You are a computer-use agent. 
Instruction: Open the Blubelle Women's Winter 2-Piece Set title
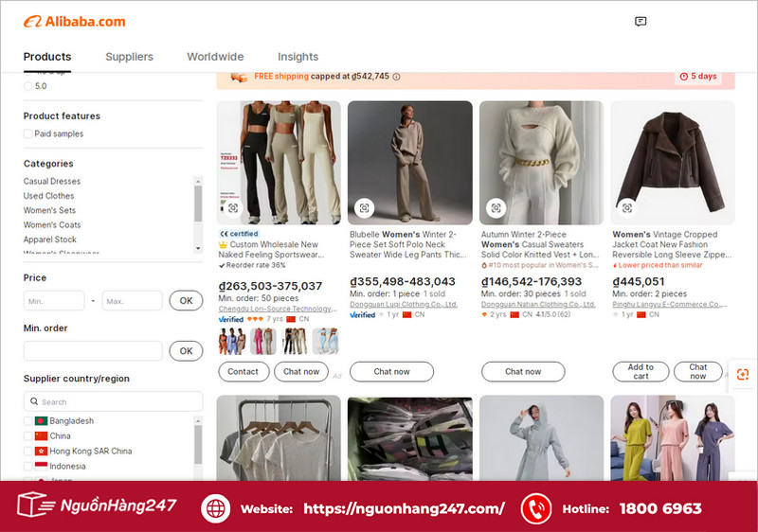coord(408,244)
